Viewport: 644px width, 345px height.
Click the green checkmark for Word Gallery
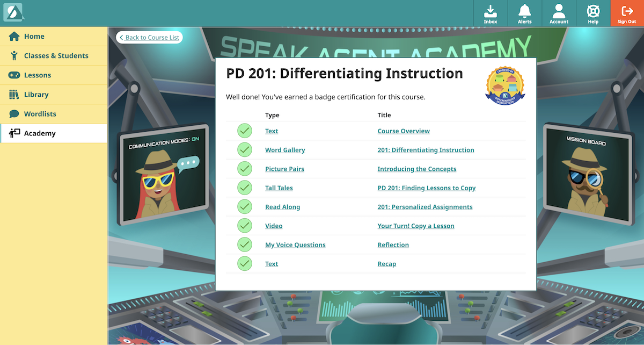coord(245,150)
